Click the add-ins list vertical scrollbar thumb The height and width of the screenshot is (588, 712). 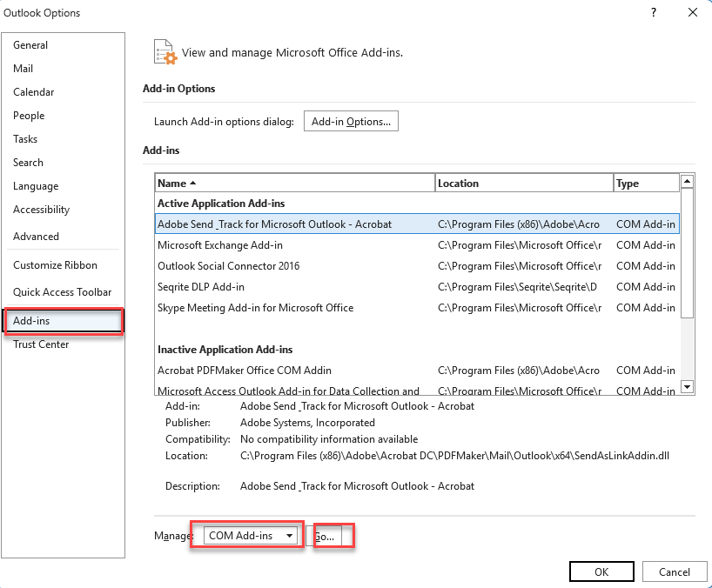click(687, 253)
